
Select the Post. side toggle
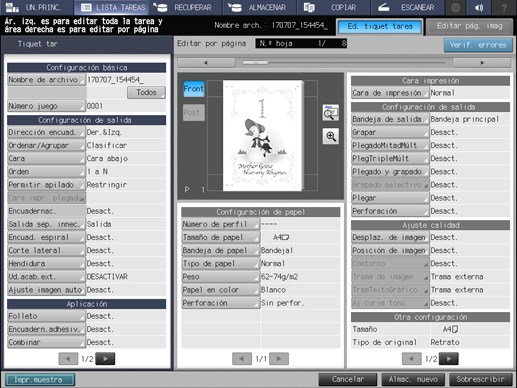coord(194,113)
